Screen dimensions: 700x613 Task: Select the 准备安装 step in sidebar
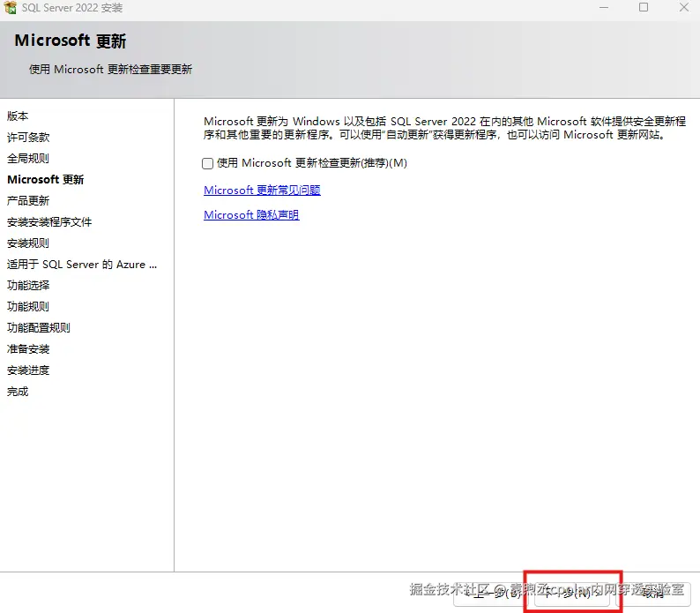coord(28,349)
